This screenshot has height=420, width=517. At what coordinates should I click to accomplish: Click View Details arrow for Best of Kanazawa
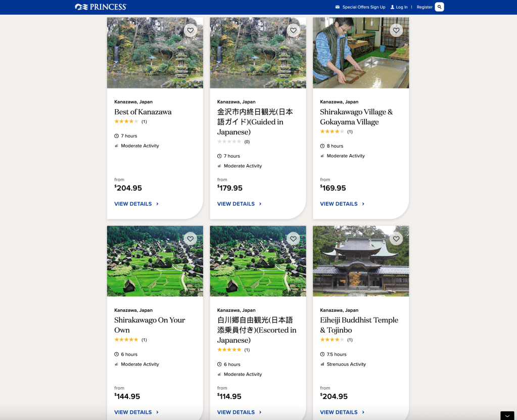point(157,204)
